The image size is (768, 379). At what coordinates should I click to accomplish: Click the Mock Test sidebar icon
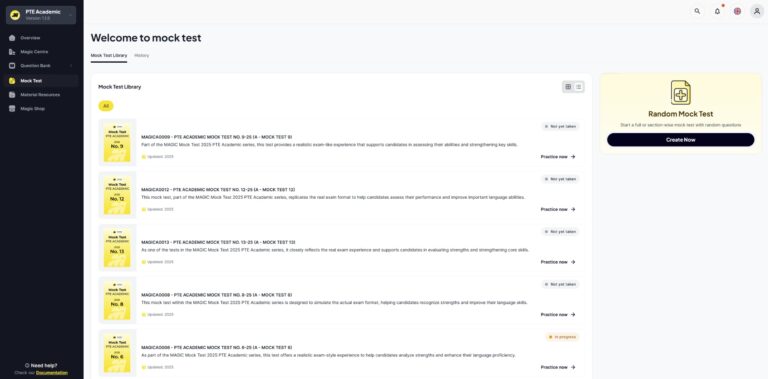tap(12, 81)
